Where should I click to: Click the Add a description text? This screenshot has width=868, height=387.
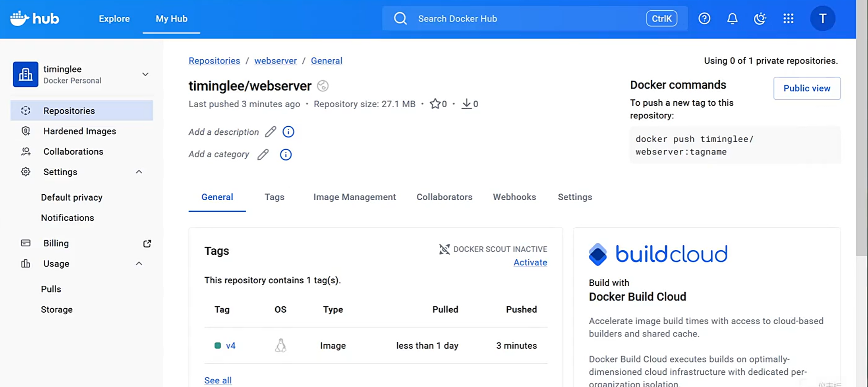(224, 132)
